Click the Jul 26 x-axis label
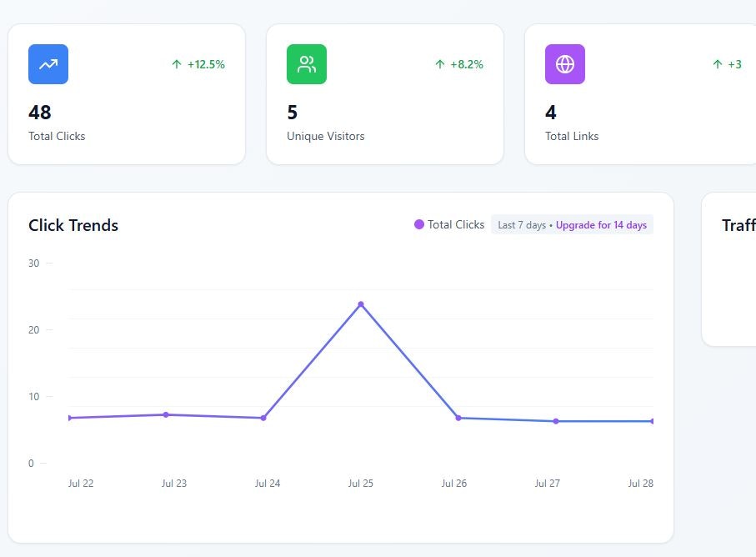Image resolution: width=756 pixels, height=557 pixels. 454,484
